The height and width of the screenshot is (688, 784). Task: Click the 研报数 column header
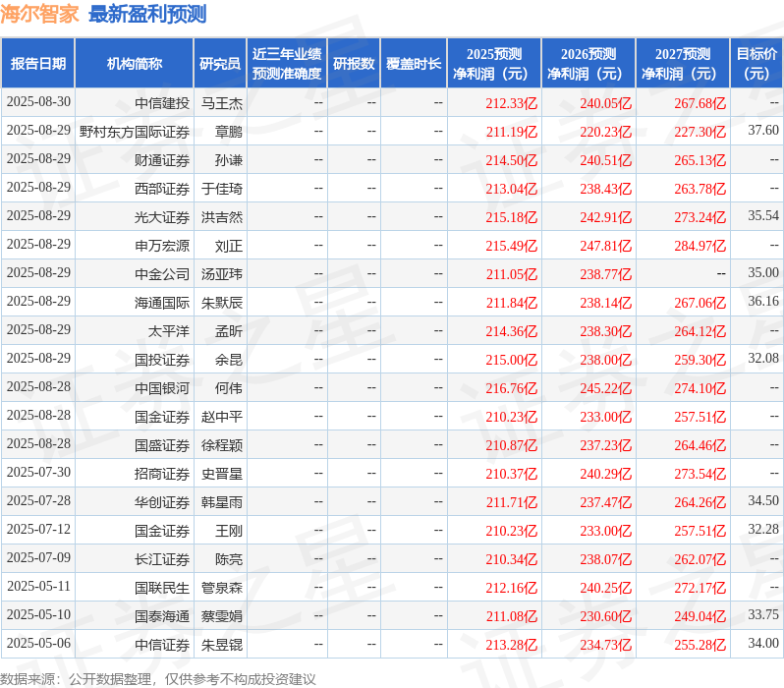point(354,64)
